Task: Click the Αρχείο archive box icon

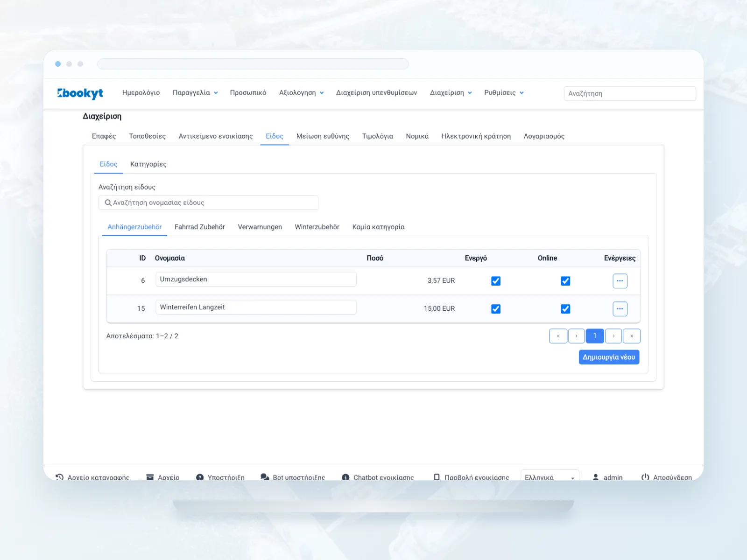Action: coord(150,477)
